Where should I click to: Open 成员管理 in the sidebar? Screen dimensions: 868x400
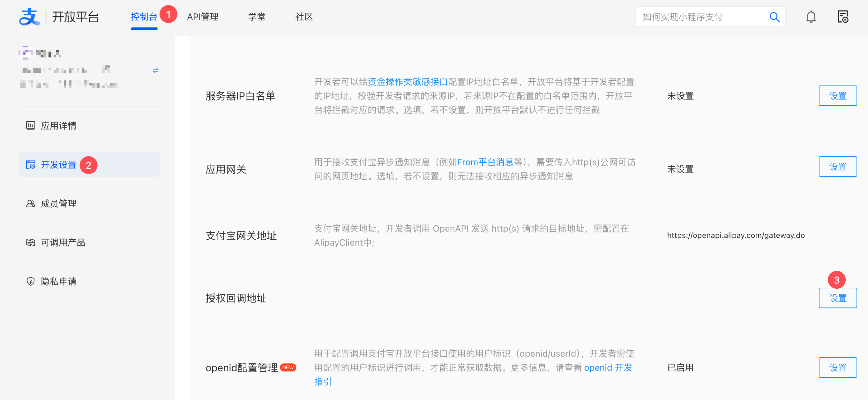(89, 204)
